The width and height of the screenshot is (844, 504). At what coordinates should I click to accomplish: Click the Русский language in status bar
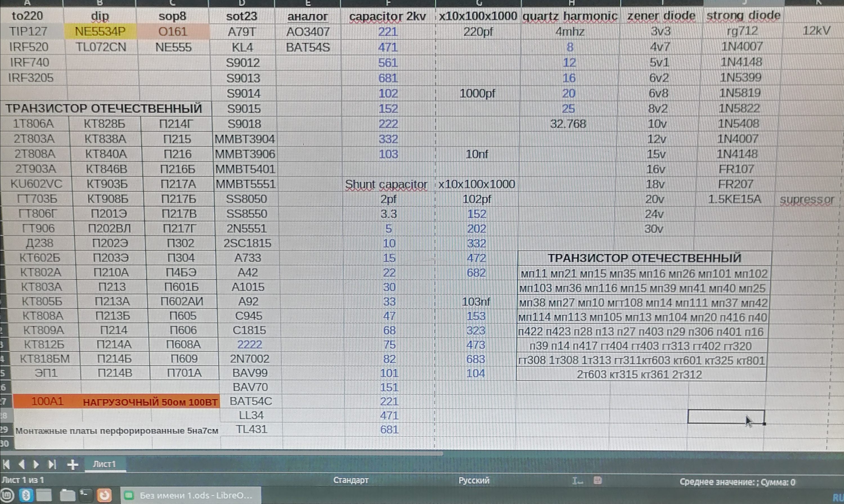(x=474, y=481)
